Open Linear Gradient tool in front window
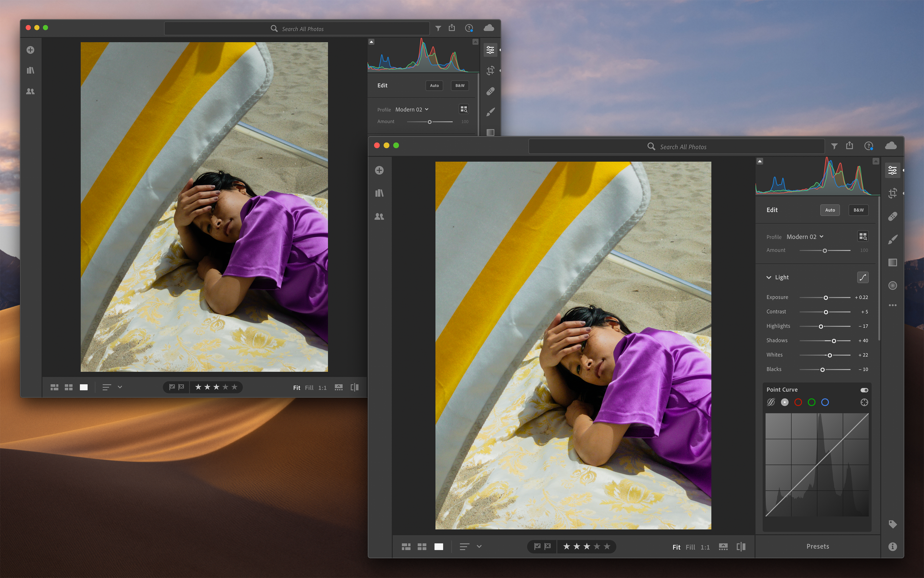The height and width of the screenshot is (578, 924). (x=892, y=262)
